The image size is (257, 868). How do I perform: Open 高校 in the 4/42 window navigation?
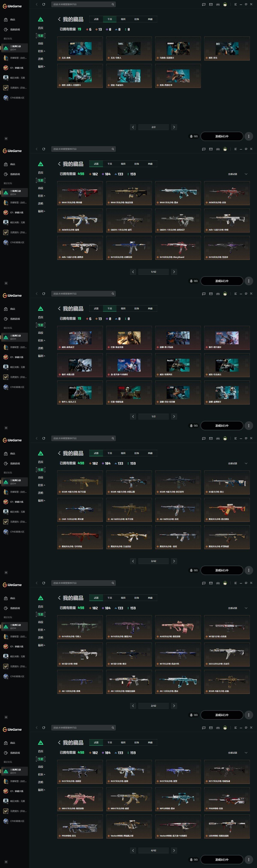pos(40,767)
